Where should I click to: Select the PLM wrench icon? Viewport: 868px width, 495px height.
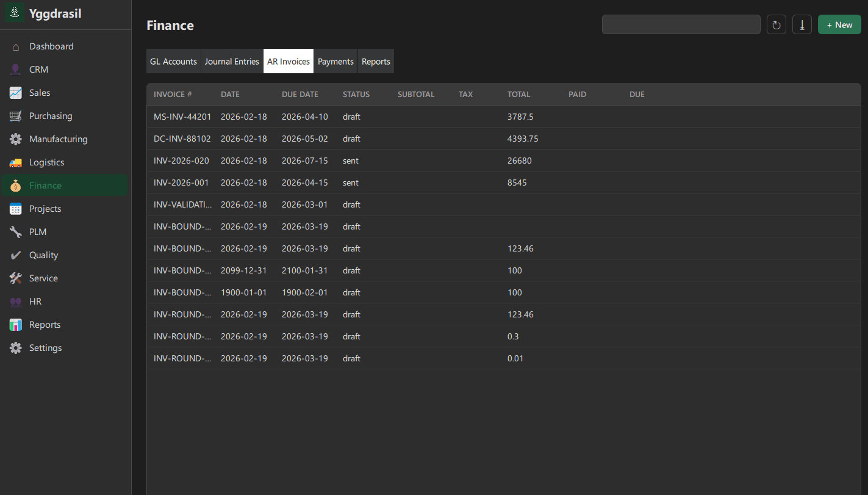click(x=16, y=231)
